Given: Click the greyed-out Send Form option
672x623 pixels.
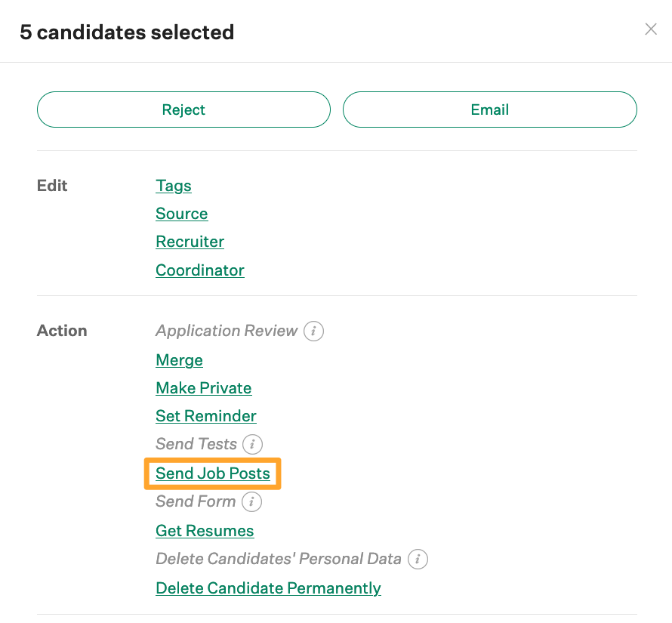Looking at the screenshot, I should pos(196,501).
